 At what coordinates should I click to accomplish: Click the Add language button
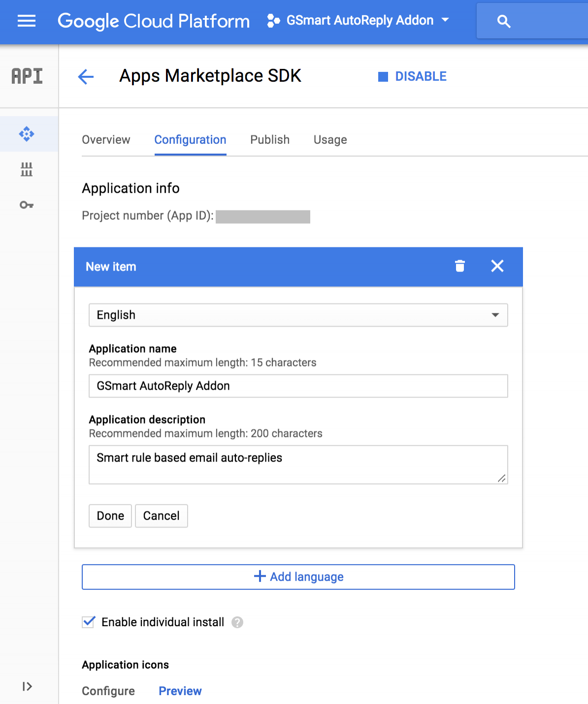298,577
